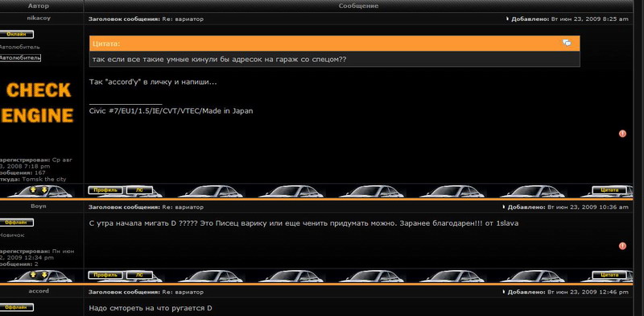Click the down arrow under Boyn's post
The height and width of the screenshot is (316, 644).
pyautogui.click(x=44, y=274)
